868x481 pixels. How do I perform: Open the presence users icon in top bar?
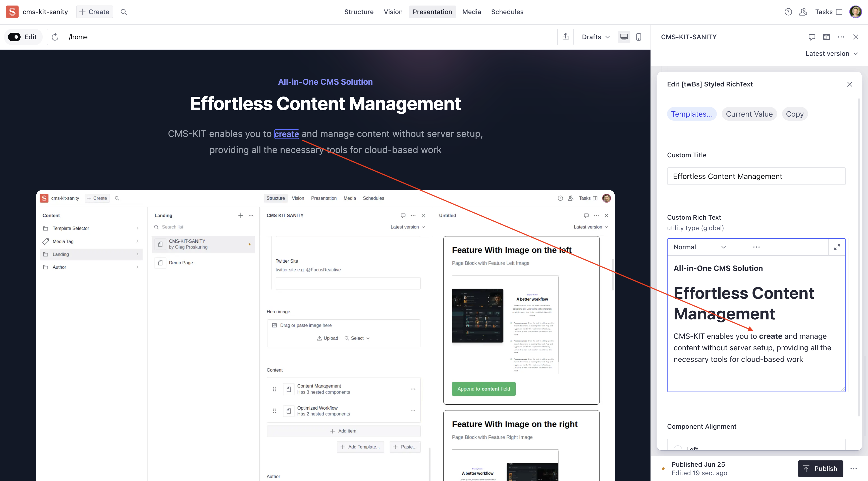pyautogui.click(x=803, y=12)
